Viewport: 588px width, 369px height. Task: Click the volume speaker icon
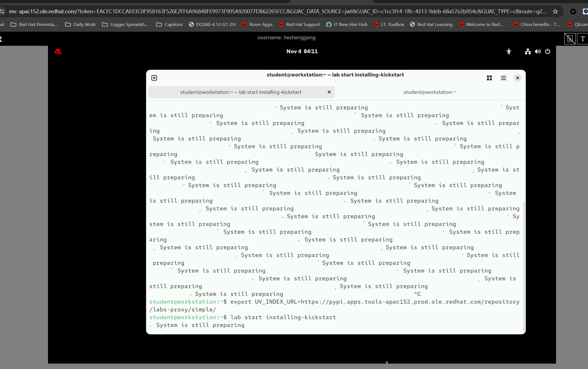pyautogui.click(x=537, y=51)
